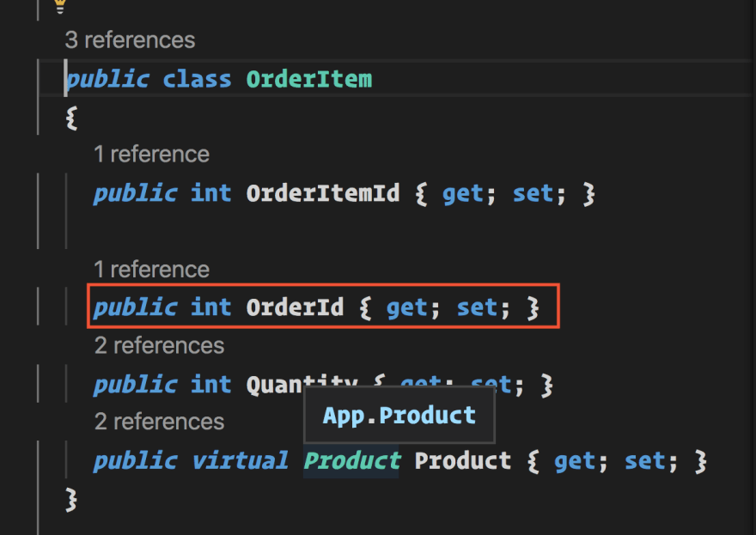The height and width of the screenshot is (535, 756).
Task: Click the green Product type name
Action: click(351, 461)
